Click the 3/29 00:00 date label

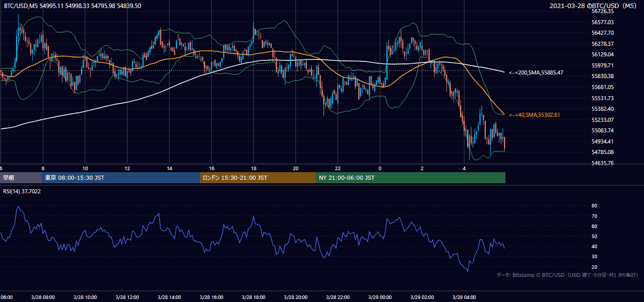[380, 297]
